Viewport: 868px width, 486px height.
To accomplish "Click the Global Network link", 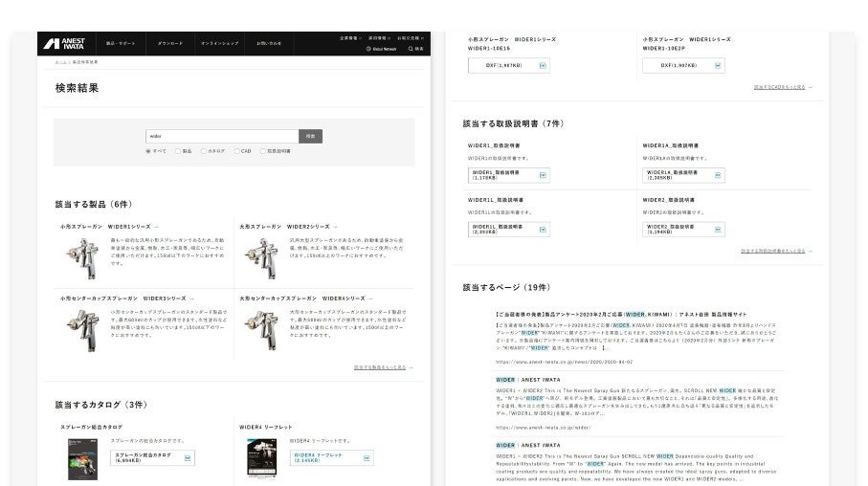I will tap(384, 49).
